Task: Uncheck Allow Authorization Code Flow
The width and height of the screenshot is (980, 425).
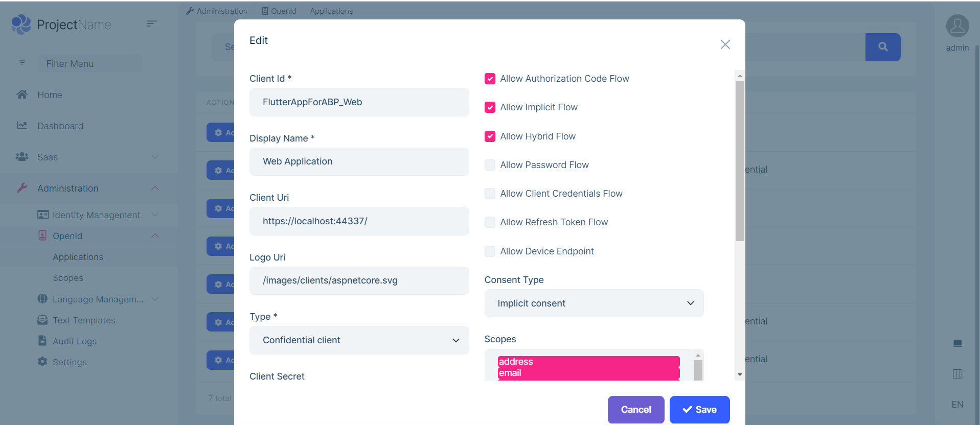Action: (490, 79)
